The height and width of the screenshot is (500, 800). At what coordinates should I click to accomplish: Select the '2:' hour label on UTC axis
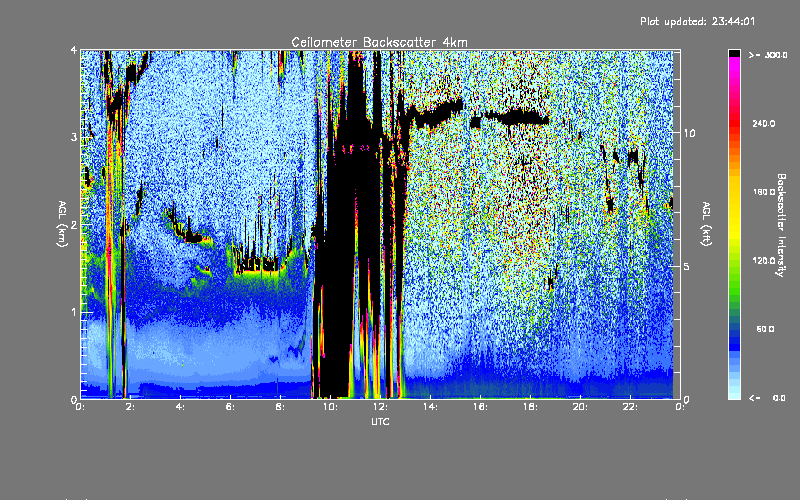pos(131,407)
